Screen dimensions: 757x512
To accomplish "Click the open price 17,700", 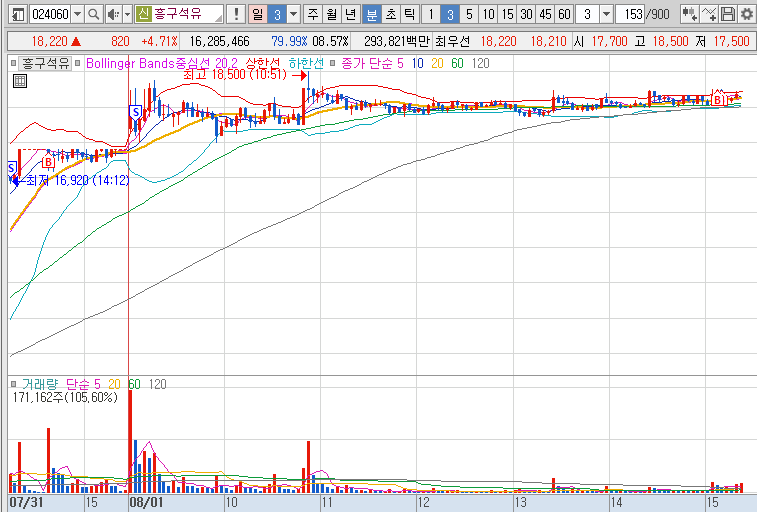I will (x=609, y=42).
